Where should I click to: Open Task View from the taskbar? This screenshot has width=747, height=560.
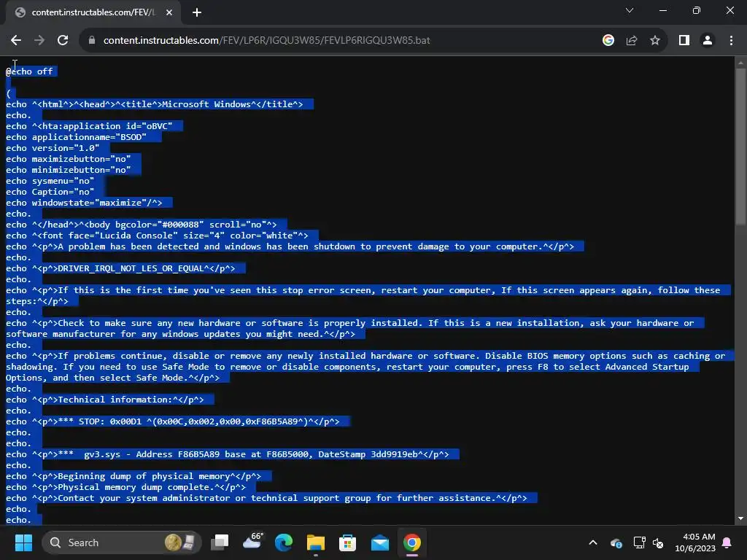click(x=220, y=542)
